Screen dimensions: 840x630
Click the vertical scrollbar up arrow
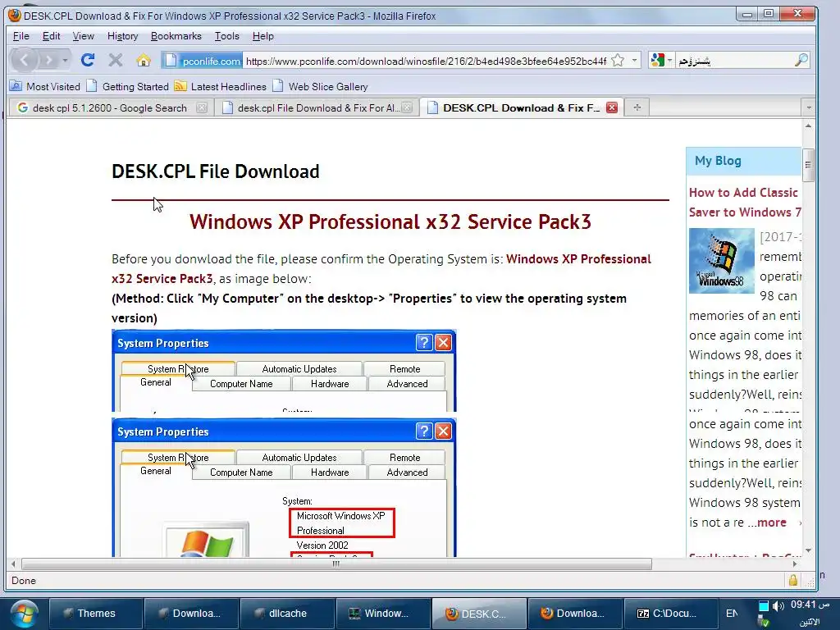click(x=808, y=126)
